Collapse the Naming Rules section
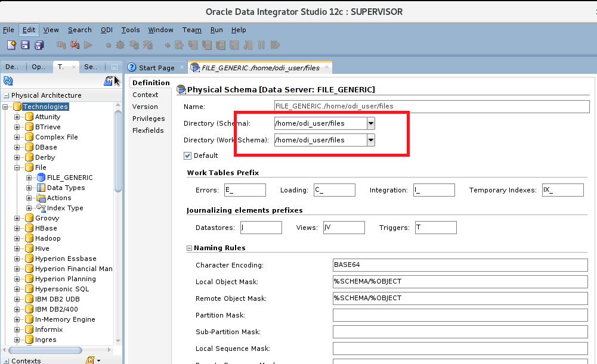The width and height of the screenshot is (597, 364). (x=189, y=248)
